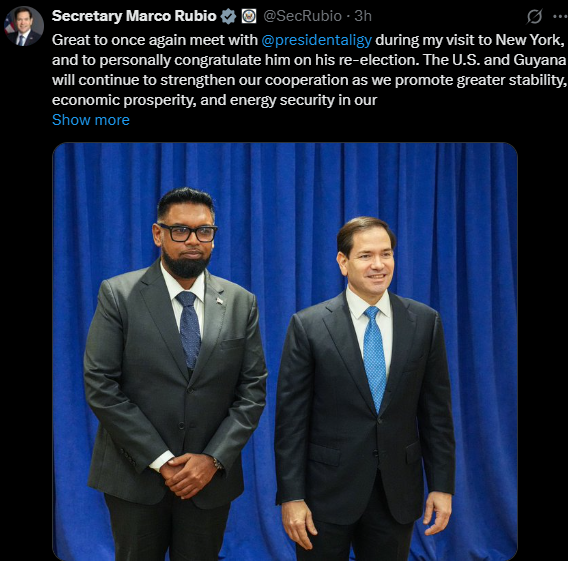Click the text line about economic prosperity

point(214,100)
